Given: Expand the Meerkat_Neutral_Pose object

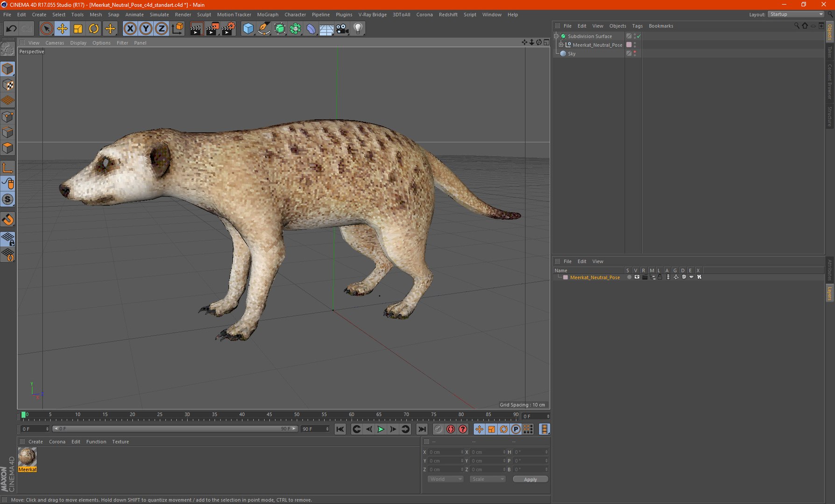Looking at the screenshot, I should [561, 45].
